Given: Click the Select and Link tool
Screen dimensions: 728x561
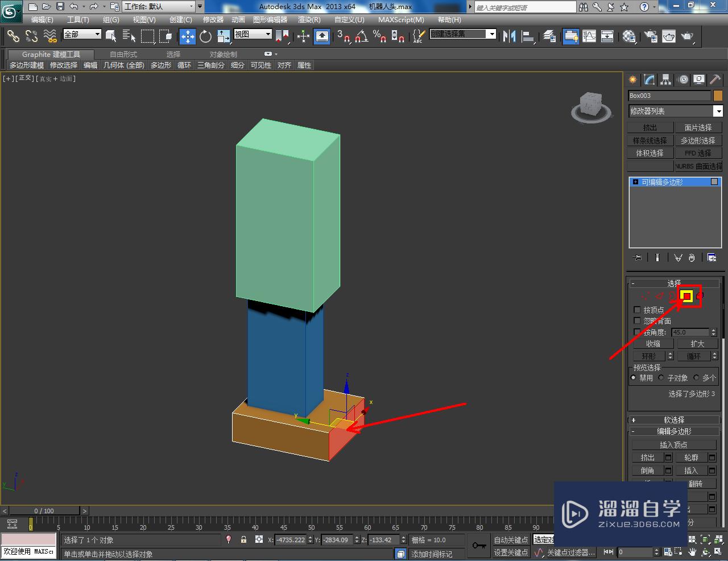Looking at the screenshot, I should [13, 36].
